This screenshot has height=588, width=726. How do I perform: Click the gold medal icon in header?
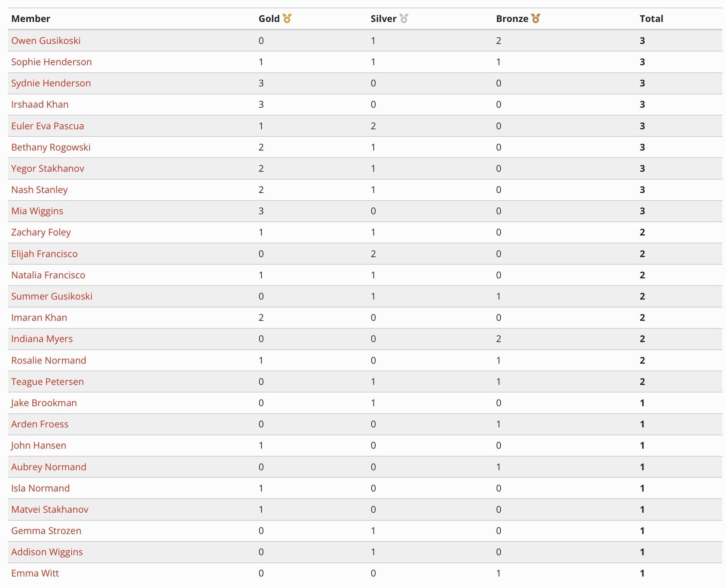click(x=287, y=18)
